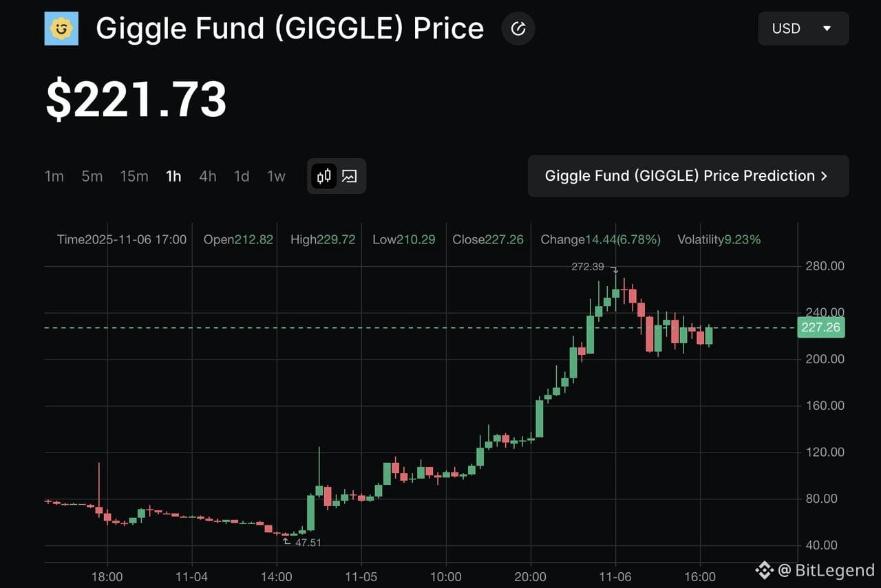Click the 20:00 time axis label
Viewport: 881px width, 588px height.
531,577
